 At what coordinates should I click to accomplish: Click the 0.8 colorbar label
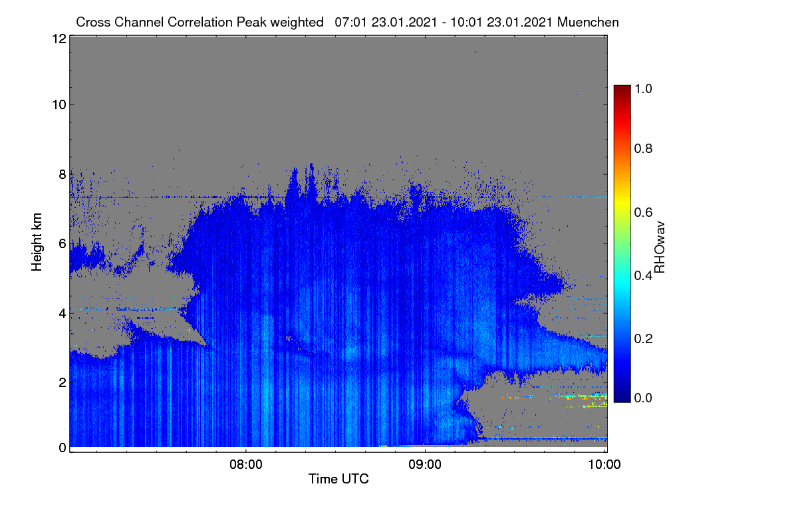pos(644,148)
